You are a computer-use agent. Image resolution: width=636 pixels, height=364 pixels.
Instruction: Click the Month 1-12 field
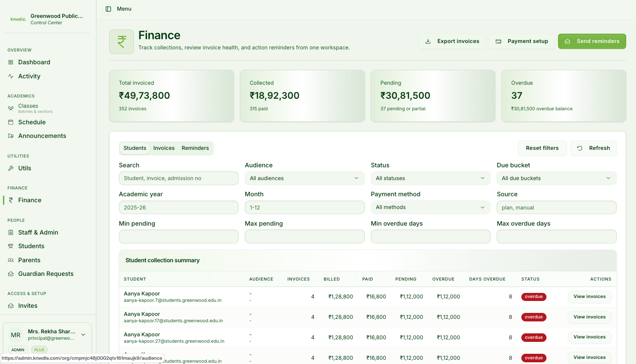coord(305,207)
